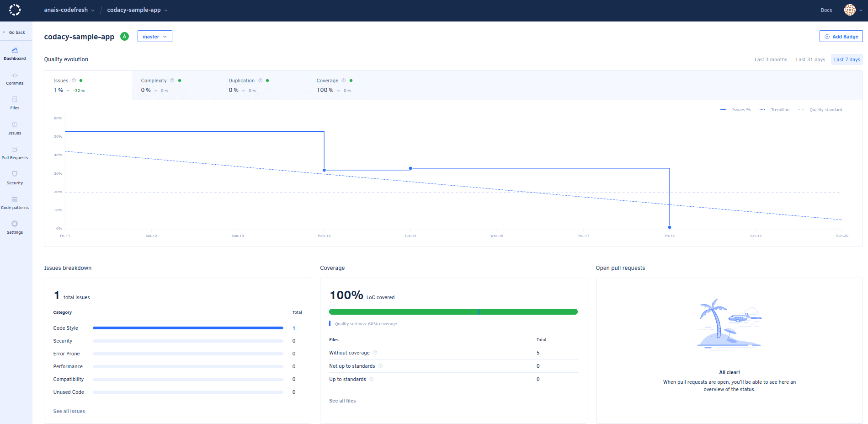This screenshot has height=424, width=868.
Task: Open the user avatar menu
Action: (853, 10)
